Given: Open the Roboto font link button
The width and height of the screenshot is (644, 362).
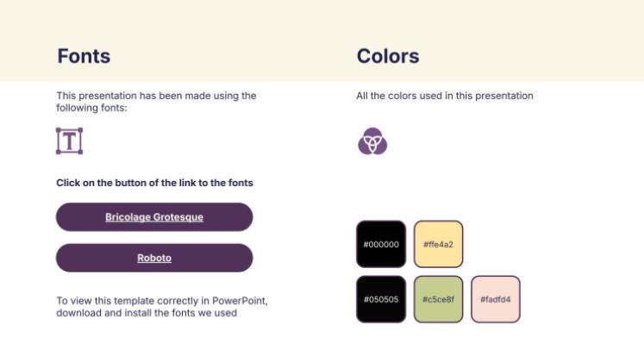Looking at the screenshot, I should tap(154, 258).
